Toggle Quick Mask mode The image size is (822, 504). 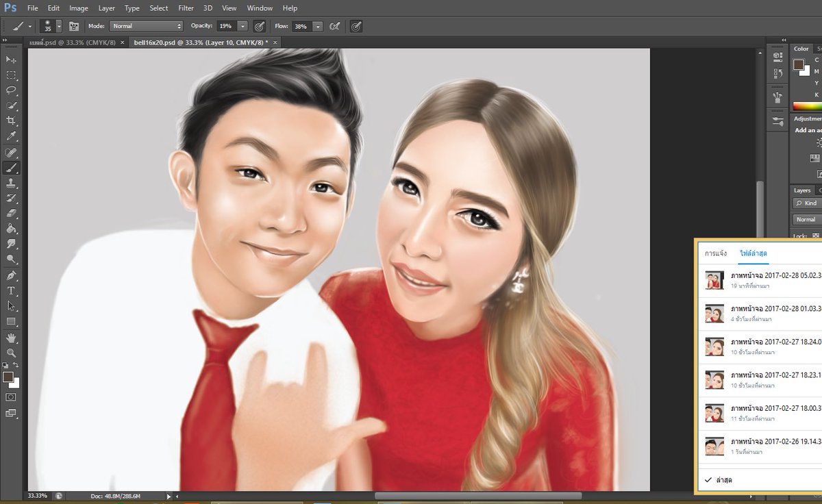[x=11, y=397]
